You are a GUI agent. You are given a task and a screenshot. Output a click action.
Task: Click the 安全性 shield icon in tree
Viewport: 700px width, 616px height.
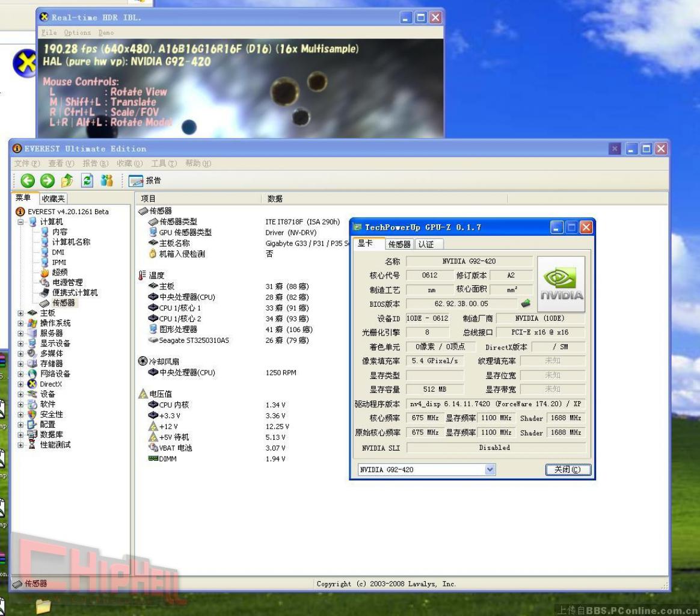[x=32, y=414]
